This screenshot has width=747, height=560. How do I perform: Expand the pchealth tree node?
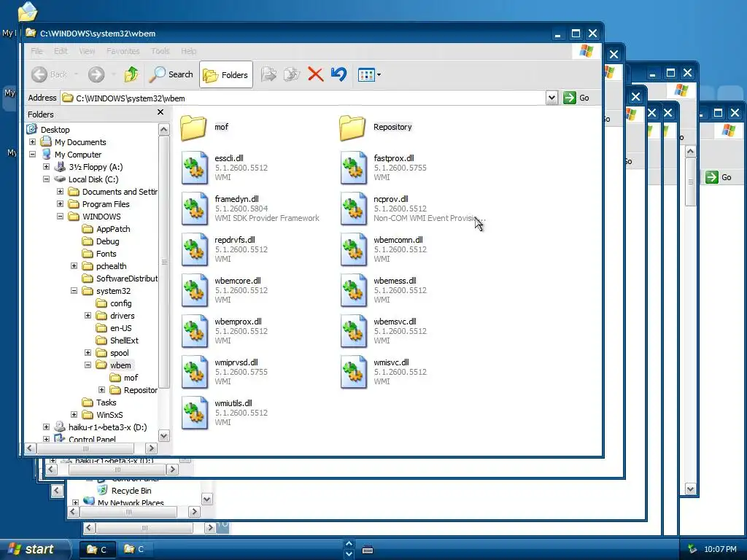[74, 265]
